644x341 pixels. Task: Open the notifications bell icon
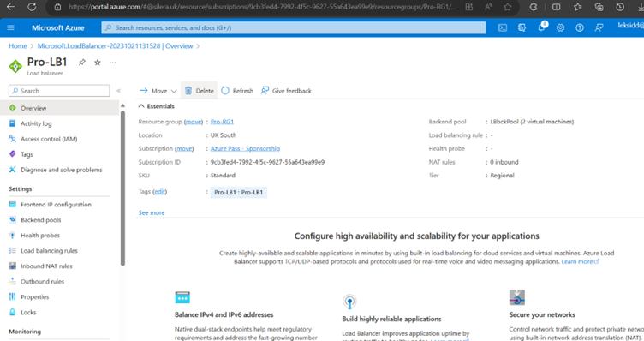[542, 27]
